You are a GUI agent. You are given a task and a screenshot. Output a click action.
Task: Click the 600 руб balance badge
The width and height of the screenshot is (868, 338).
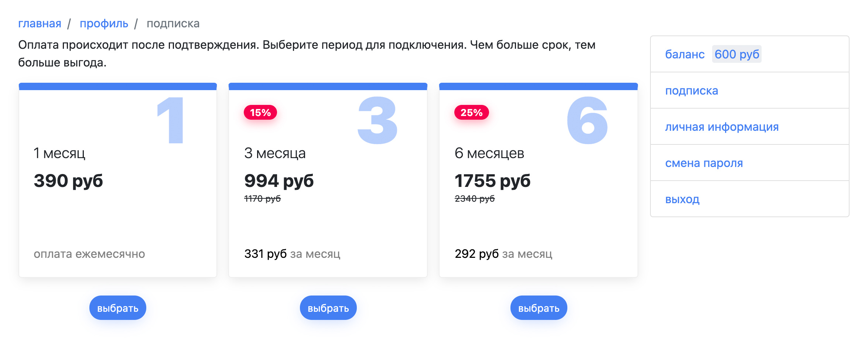737,54
